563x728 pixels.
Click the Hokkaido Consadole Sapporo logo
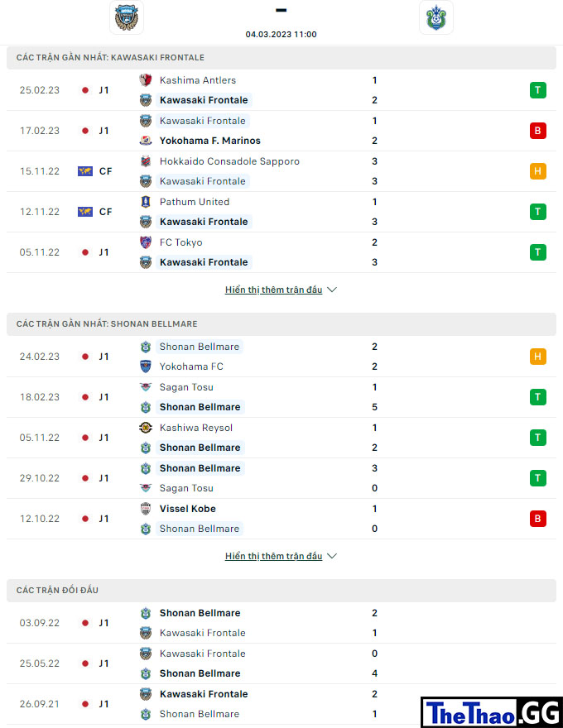[x=146, y=161]
